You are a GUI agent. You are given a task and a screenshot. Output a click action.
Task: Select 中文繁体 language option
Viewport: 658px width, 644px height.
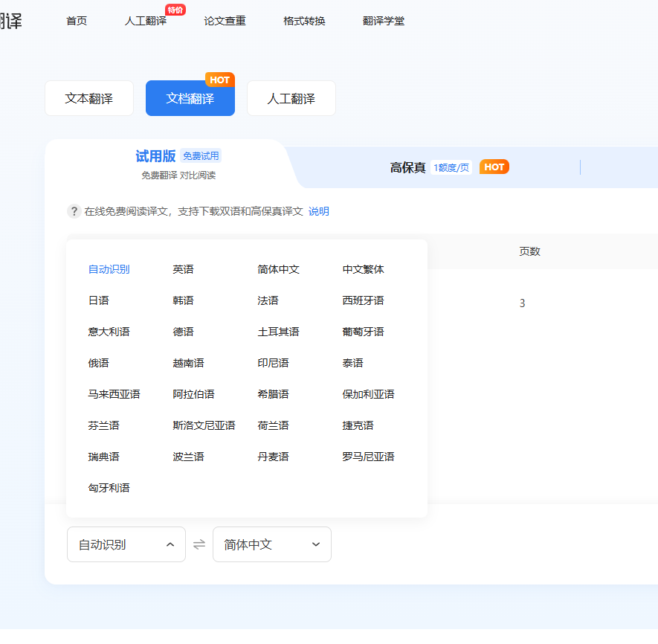click(363, 269)
